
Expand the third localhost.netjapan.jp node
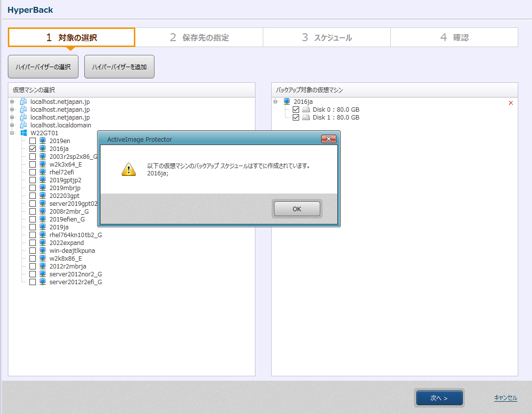[12, 117]
